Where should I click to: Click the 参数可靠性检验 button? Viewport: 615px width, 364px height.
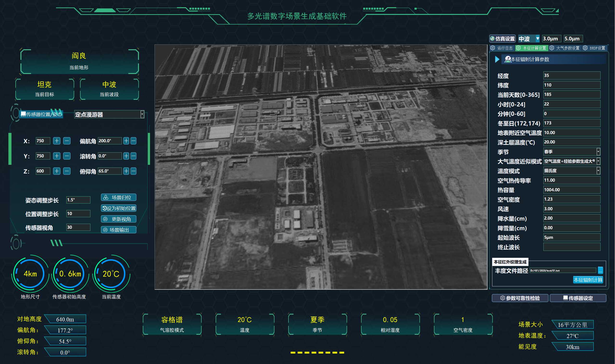[x=520, y=298]
